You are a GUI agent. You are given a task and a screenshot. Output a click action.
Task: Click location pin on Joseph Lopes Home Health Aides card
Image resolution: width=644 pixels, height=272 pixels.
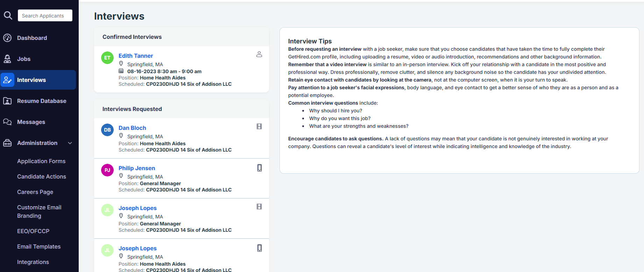121,256
